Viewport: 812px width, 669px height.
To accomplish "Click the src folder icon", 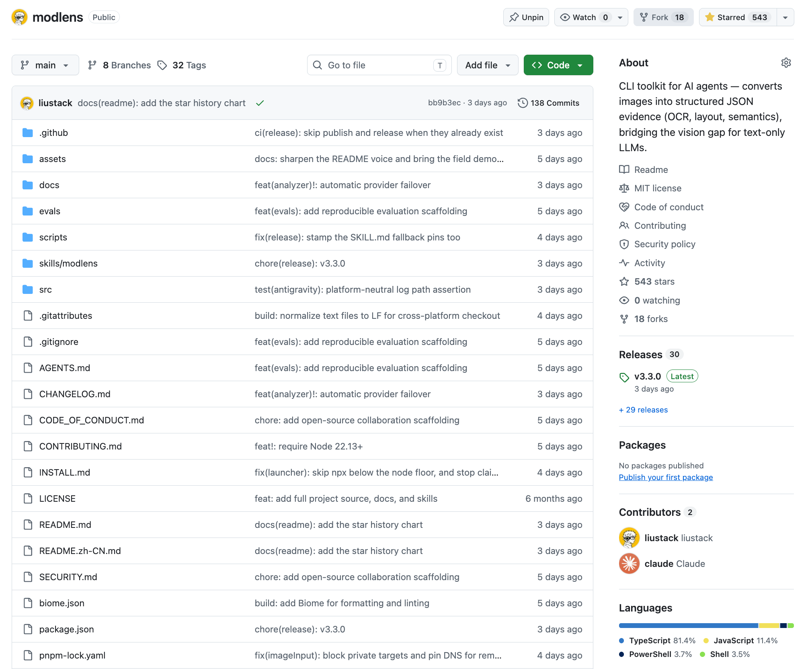I will pyautogui.click(x=28, y=289).
